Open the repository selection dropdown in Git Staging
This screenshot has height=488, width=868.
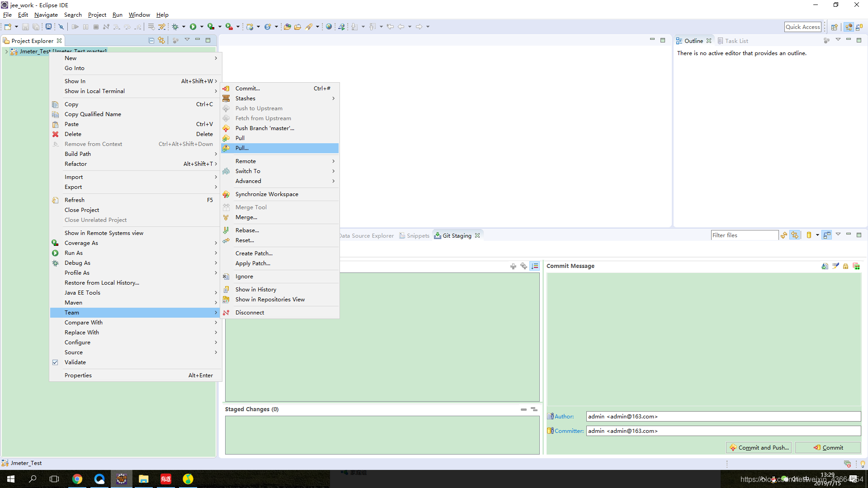817,235
